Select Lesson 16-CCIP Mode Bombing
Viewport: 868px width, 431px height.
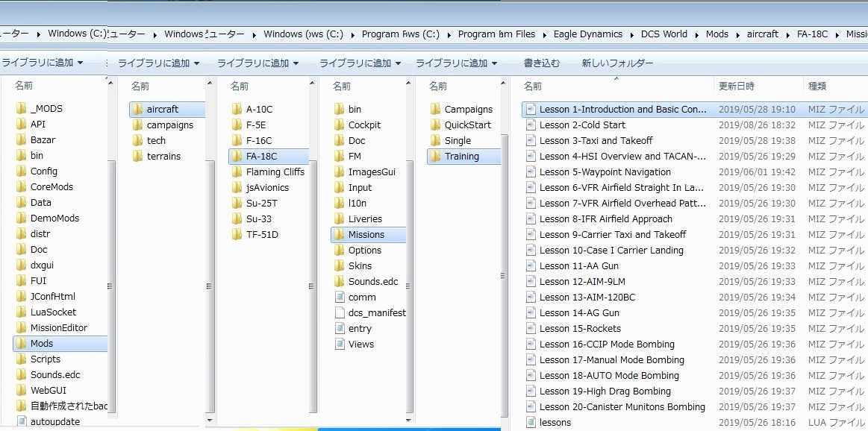point(607,345)
